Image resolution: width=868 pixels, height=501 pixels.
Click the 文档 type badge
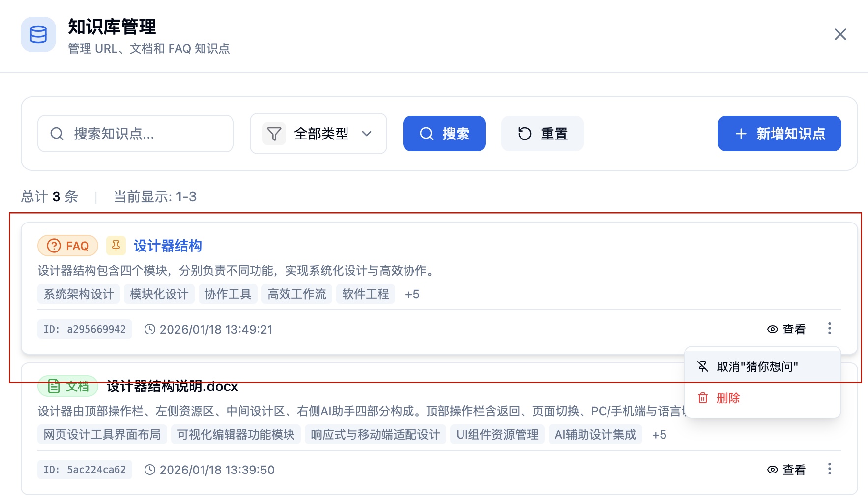point(68,386)
